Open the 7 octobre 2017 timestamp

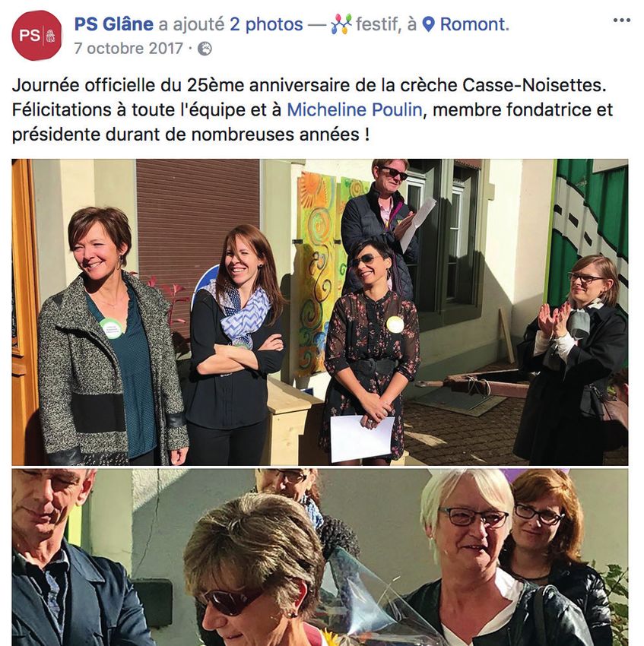(128, 49)
